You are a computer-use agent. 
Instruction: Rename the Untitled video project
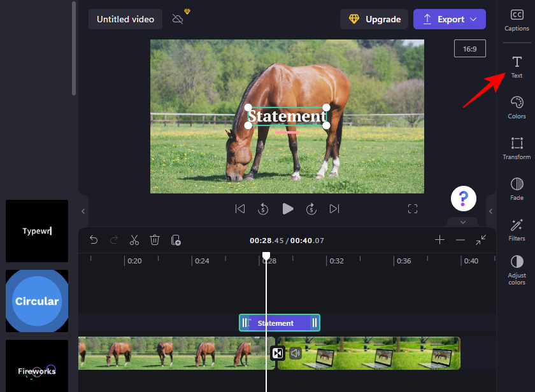coord(125,19)
